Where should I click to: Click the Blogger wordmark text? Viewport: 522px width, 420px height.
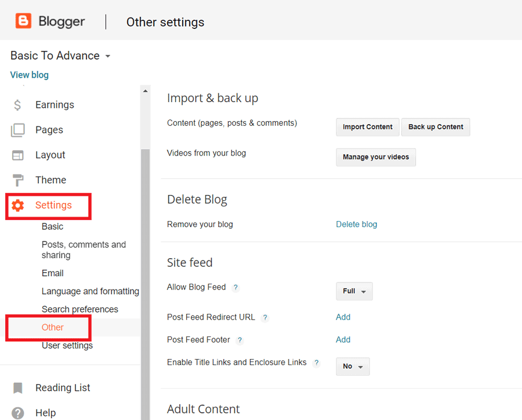[x=61, y=21]
